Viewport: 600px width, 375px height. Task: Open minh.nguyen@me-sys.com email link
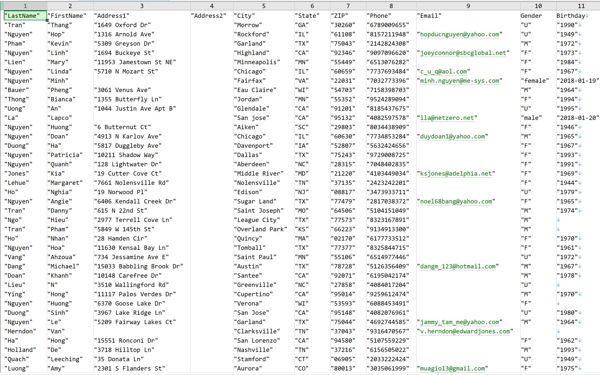click(x=459, y=81)
